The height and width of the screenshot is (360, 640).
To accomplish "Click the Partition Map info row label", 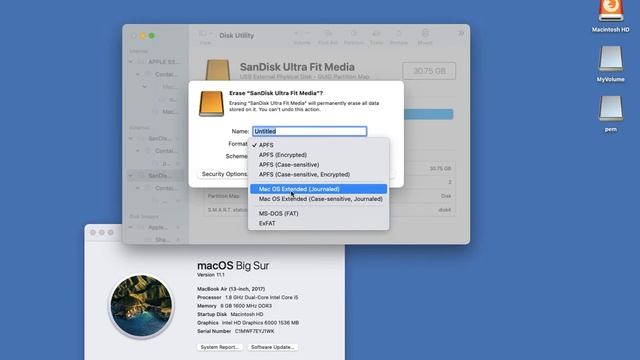I will [223, 196].
